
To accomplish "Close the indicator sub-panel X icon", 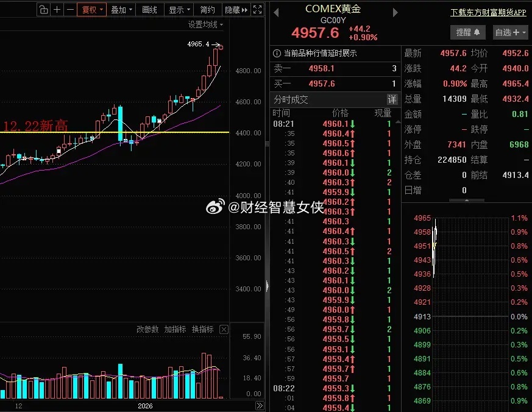I will (x=224, y=329).
